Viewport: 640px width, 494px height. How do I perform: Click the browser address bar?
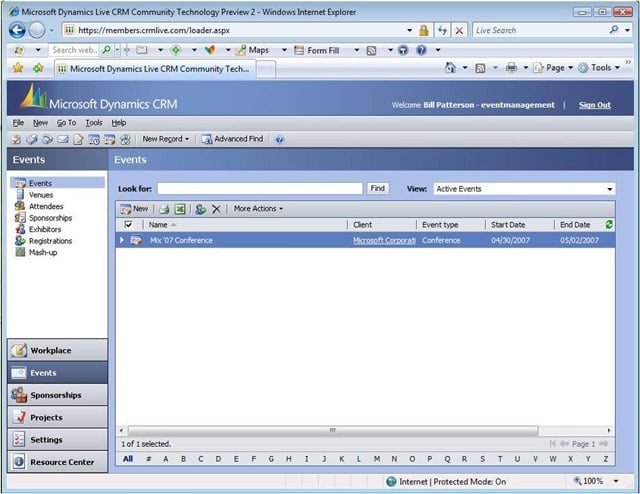coord(237,30)
